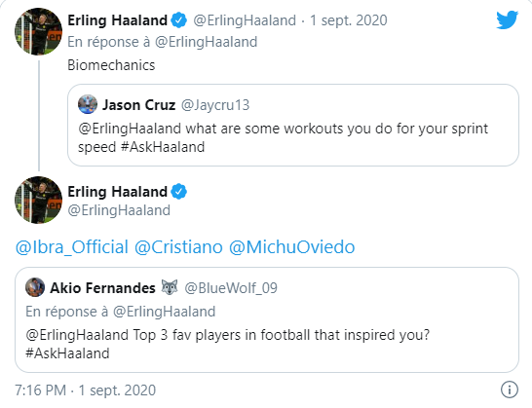The width and height of the screenshot is (532, 408).
Task: Open the @Cristiano mention link
Action: click(x=179, y=247)
